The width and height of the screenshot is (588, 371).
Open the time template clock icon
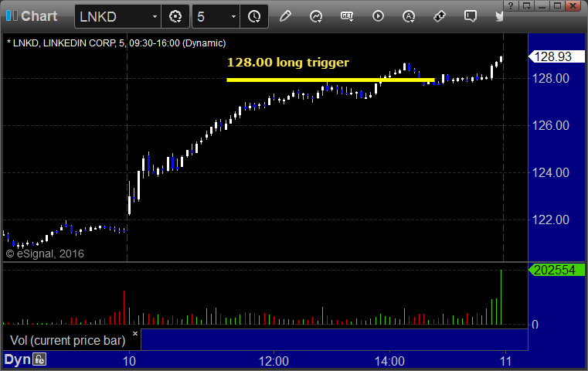click(254, 16)
